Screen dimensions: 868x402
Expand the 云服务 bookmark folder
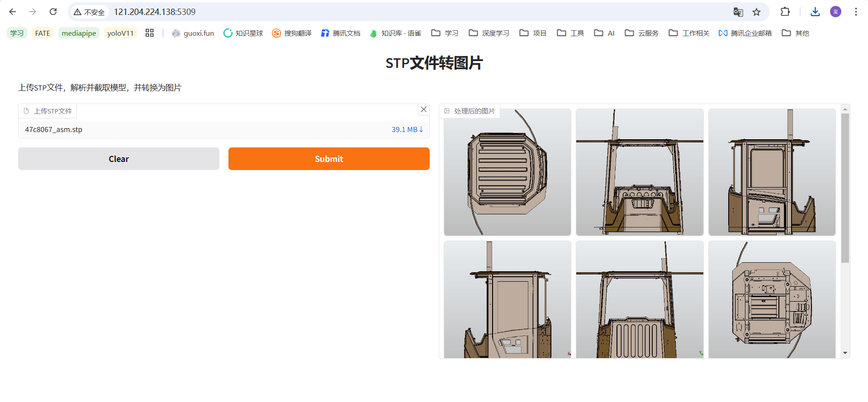click(x=641, y=33)
